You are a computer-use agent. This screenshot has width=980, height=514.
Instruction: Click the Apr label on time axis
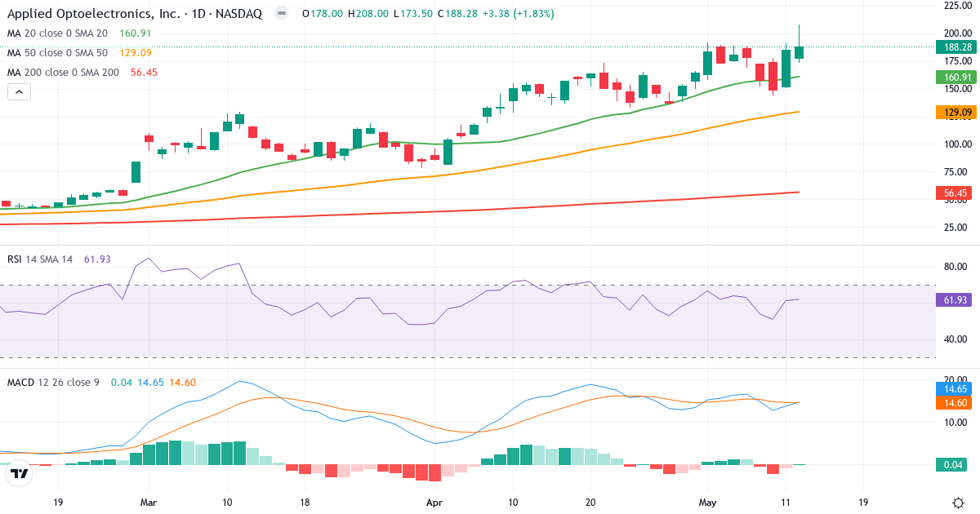click(x=434, y=503)
